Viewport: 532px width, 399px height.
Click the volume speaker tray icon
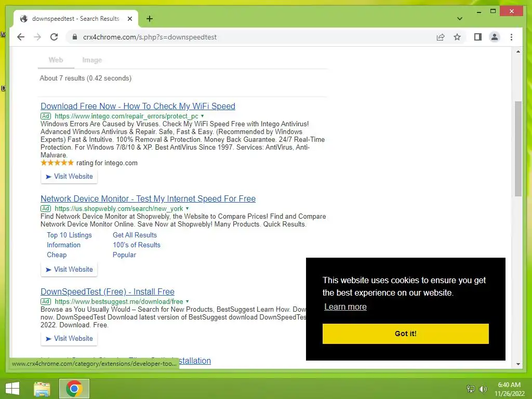click(483, 389)
